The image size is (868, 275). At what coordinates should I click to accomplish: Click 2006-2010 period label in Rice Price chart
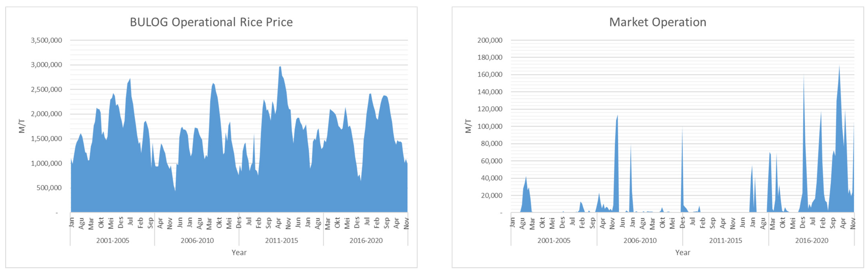(x=197, y=241)
